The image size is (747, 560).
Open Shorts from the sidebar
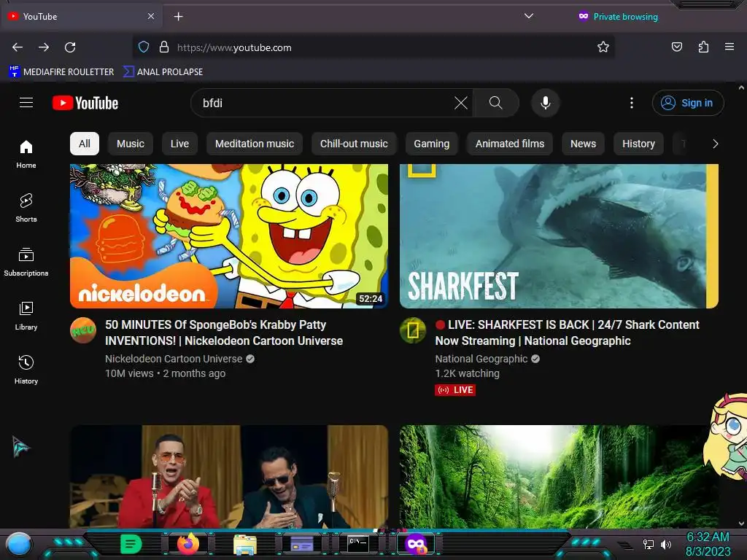[x=26, y=208]
